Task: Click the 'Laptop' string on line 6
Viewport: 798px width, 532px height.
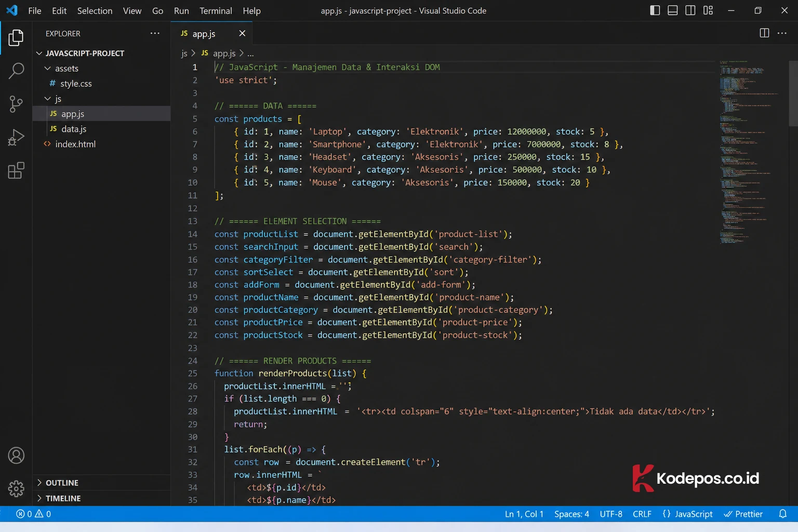Action: (327, 131)
